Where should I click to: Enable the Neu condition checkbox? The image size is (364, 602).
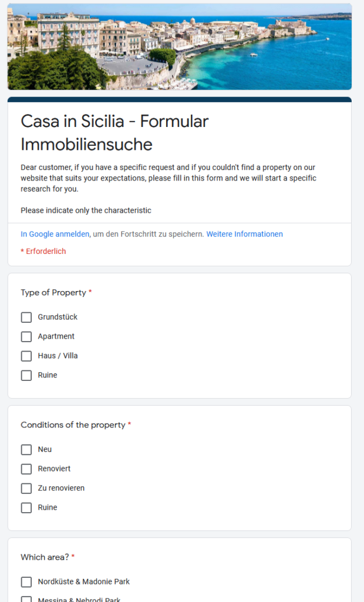coord(26,450)
